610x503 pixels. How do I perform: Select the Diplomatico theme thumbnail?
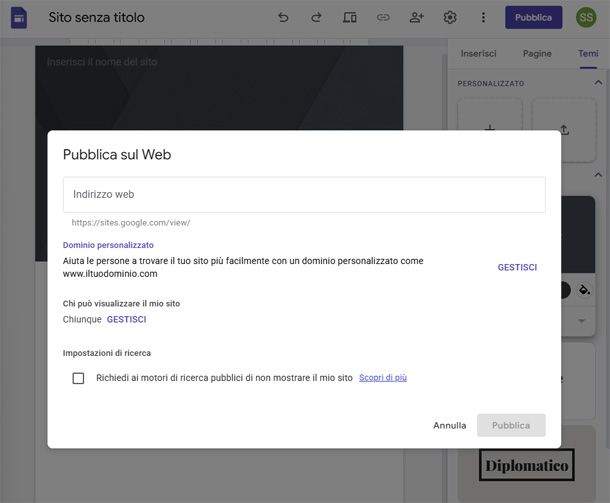526,465
